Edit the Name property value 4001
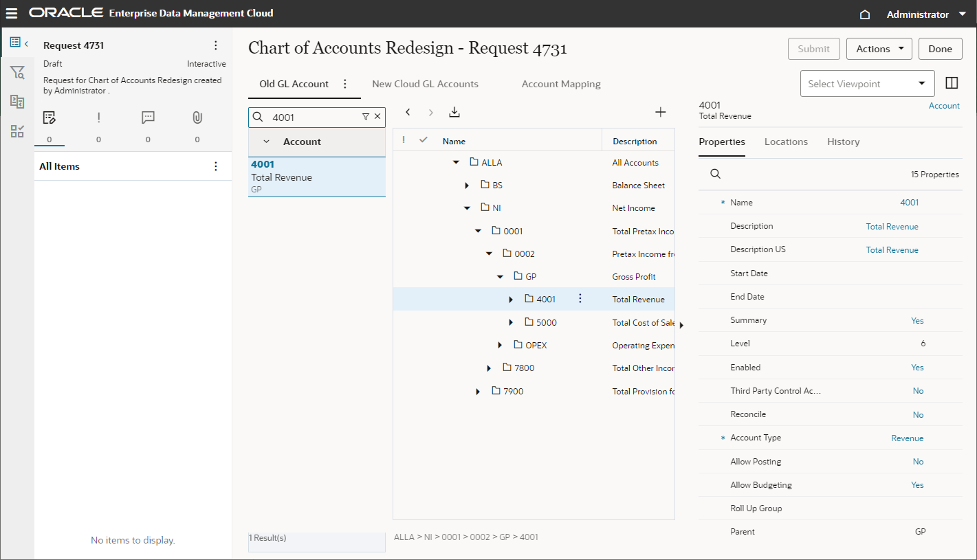The image size is (977, 560). click(909, 203)
